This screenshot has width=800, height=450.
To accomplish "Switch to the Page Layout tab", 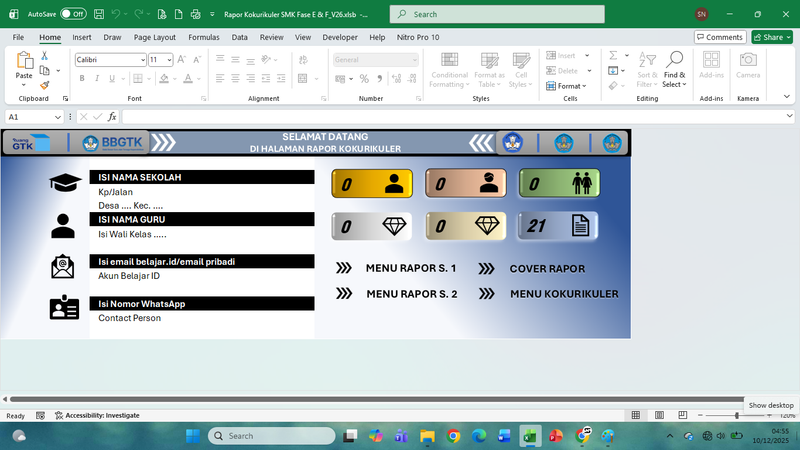I will point(155,37).
